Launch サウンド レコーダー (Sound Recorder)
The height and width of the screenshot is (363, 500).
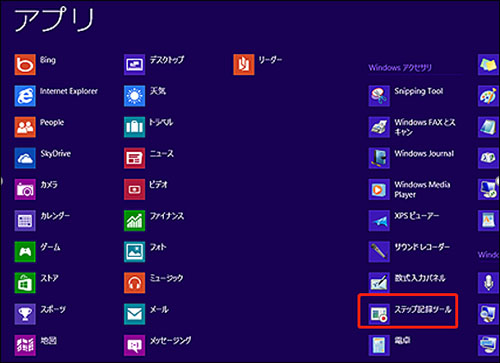coord(379,252)
